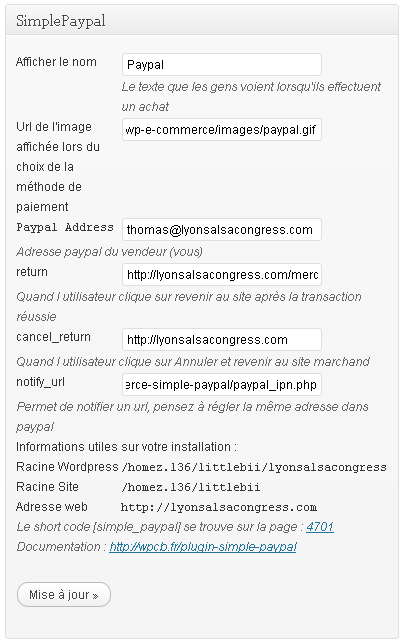Select the return URL input field

[x=222, y=275]
